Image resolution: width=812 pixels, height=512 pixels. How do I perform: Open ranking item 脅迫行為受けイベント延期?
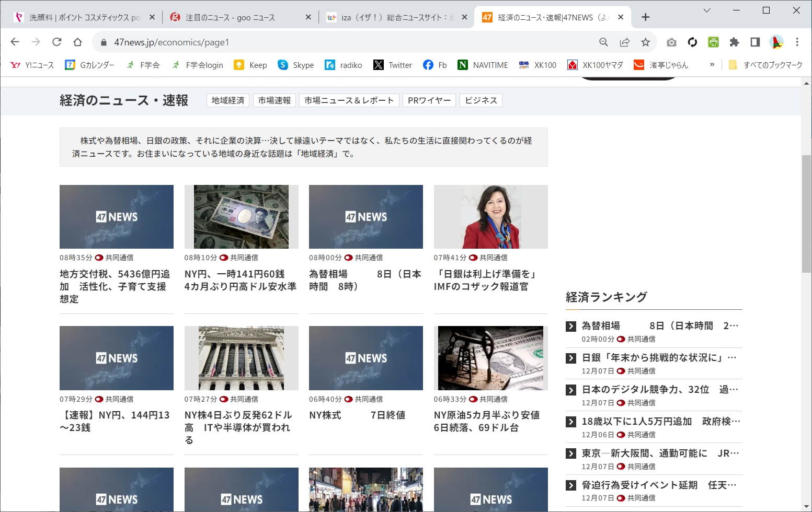point(659,485)
